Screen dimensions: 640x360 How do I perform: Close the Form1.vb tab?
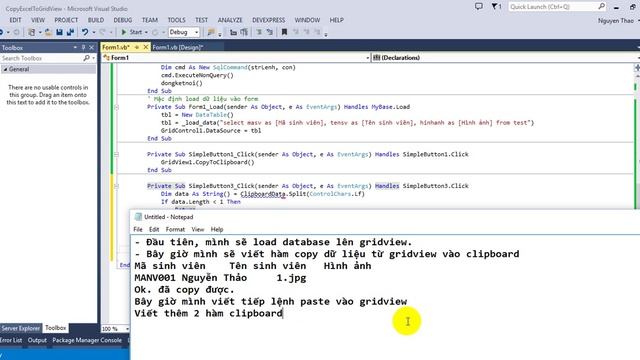click(x=145, y=47)
